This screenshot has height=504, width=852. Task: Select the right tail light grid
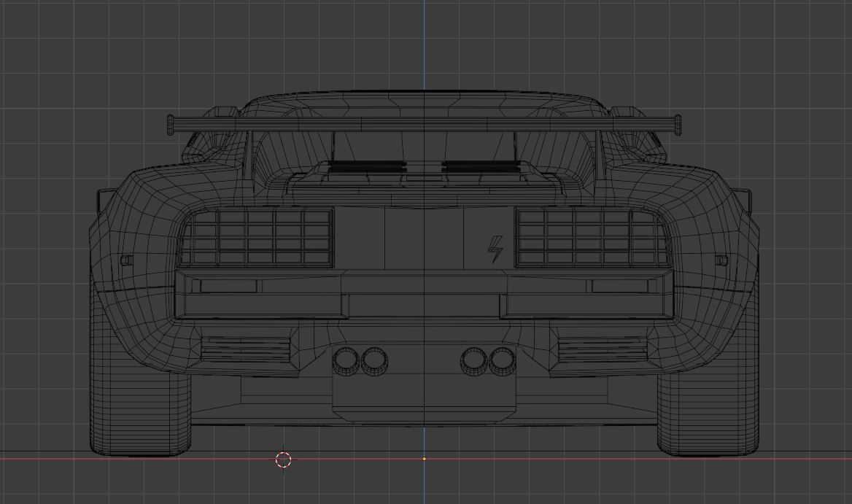pyautogui.click(x=592, y=238)
